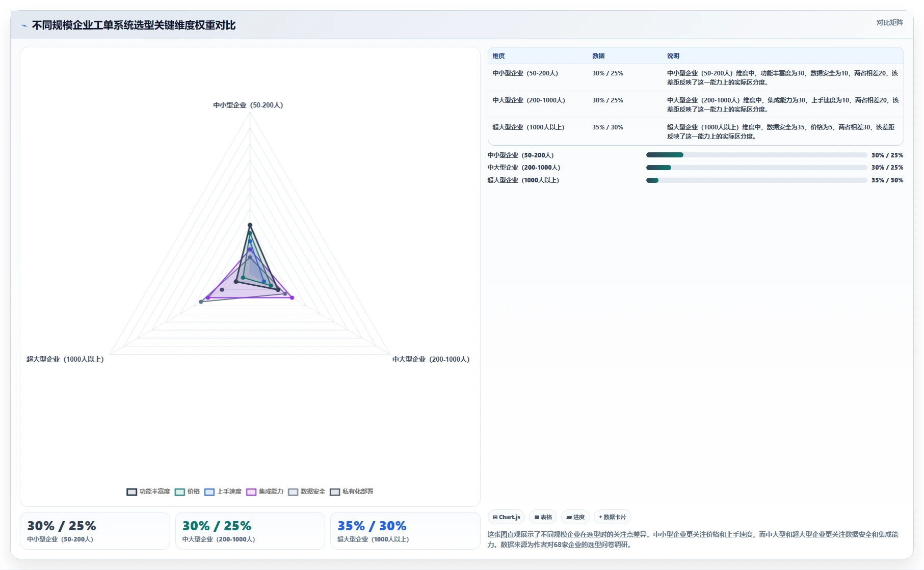Viewport: 924px width, 570px height.
Task: Click the 说明 column header
Action: click(x=673, y=56)
